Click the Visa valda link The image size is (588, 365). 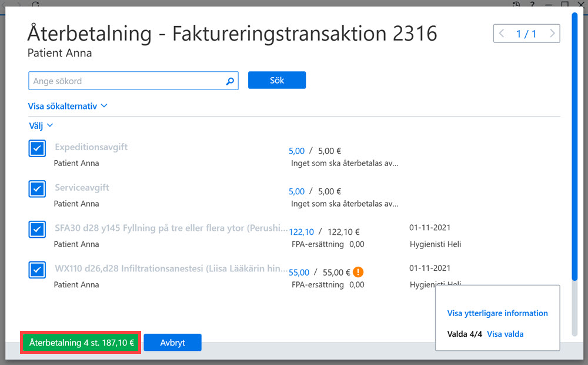point(505,334)
